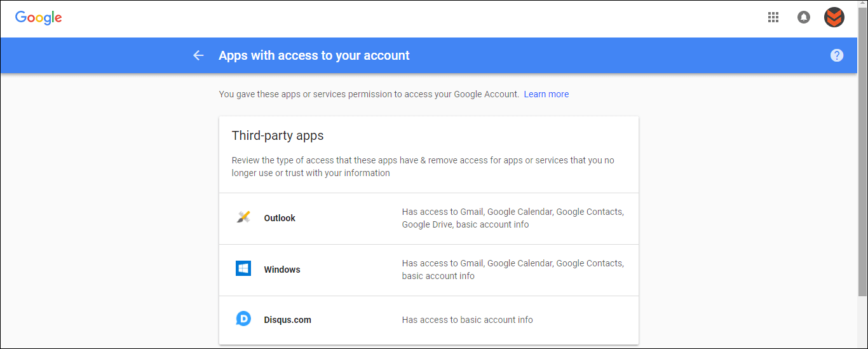
Task: Follow the Learn more link
Action: point(546,94)
